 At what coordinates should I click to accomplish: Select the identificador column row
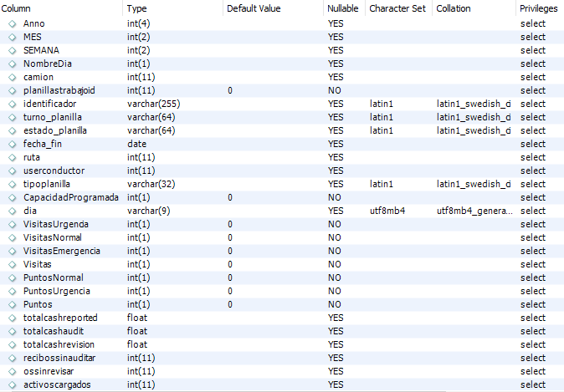[282, 104]
